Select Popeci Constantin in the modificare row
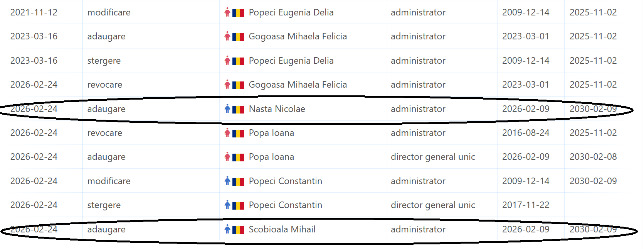This screenshot has height=249, width=644. 285,181
